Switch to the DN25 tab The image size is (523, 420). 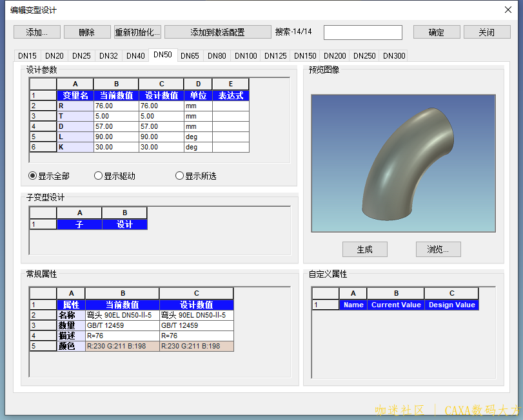[81, 55]
